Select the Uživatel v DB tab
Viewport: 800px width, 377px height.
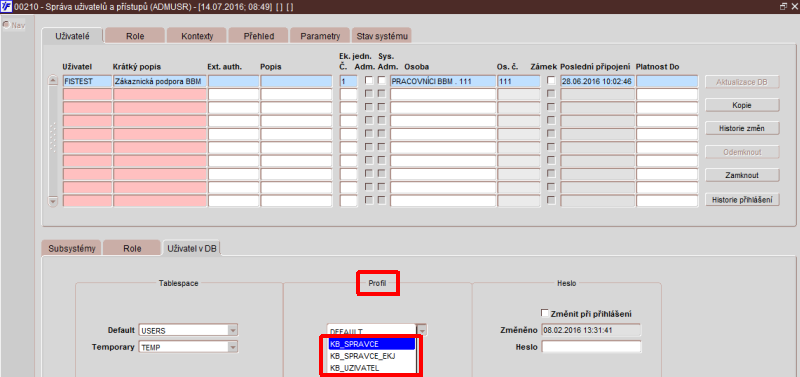(x=192, y=248)
